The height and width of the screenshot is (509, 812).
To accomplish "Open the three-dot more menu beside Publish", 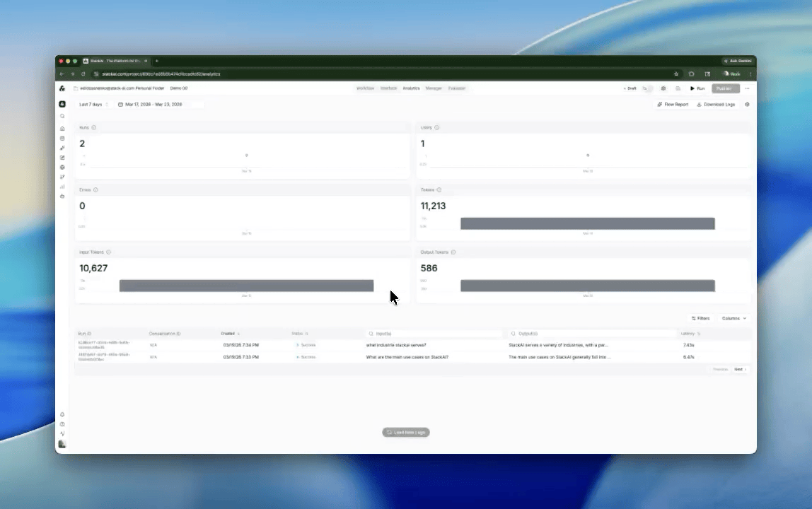I will pos(747,88).
